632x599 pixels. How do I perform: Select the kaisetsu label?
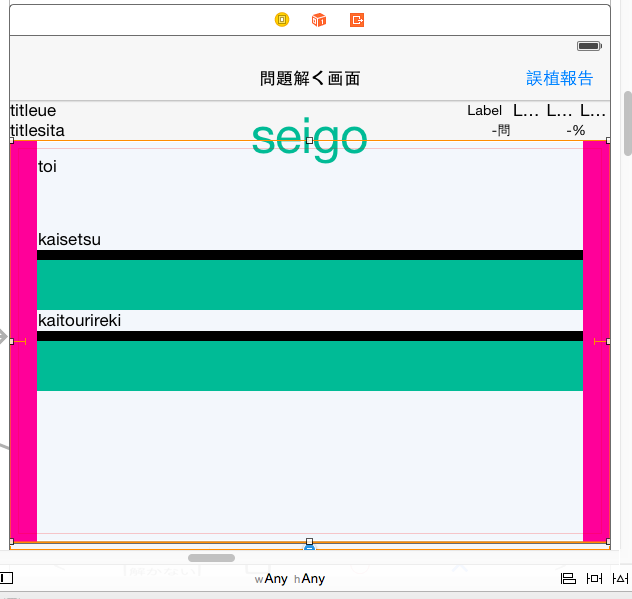tap(69, 239)
